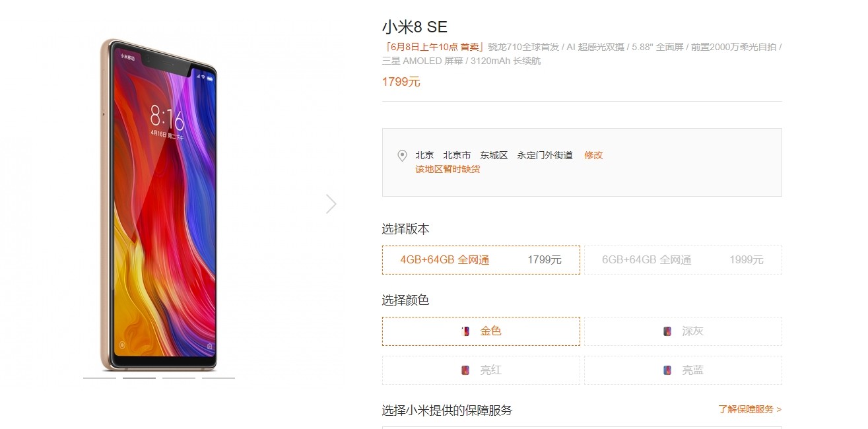
Task: Click the dark gray phone thumbnail icon beside 深灰
Action: pyautogui.click(x=668, y=331)
